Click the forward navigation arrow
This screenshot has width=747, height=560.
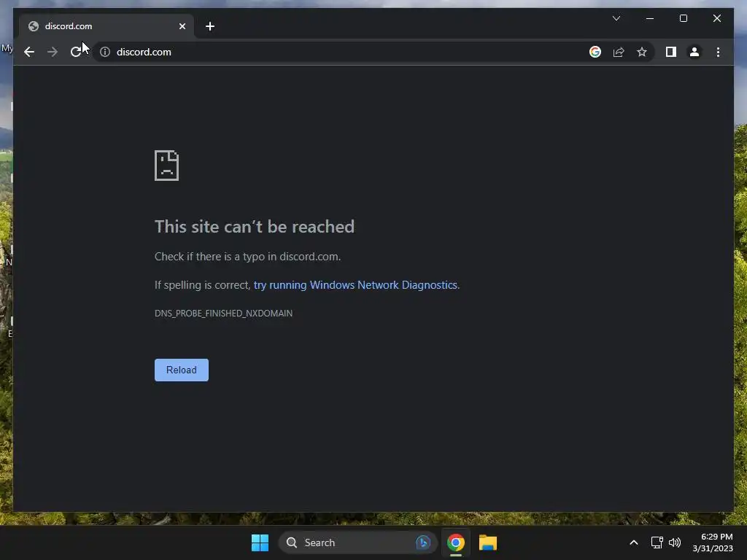pos(53,52)
